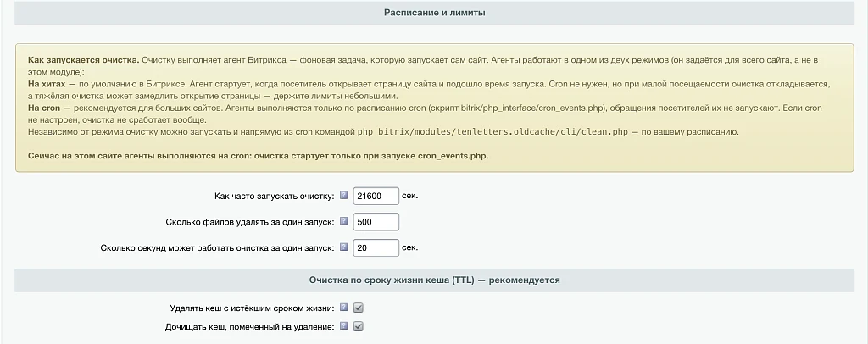Click the label 'Сколько файлов удалять за один запуск:'
868x344 pixels.
pyautogui.click(x=250, y=222)
